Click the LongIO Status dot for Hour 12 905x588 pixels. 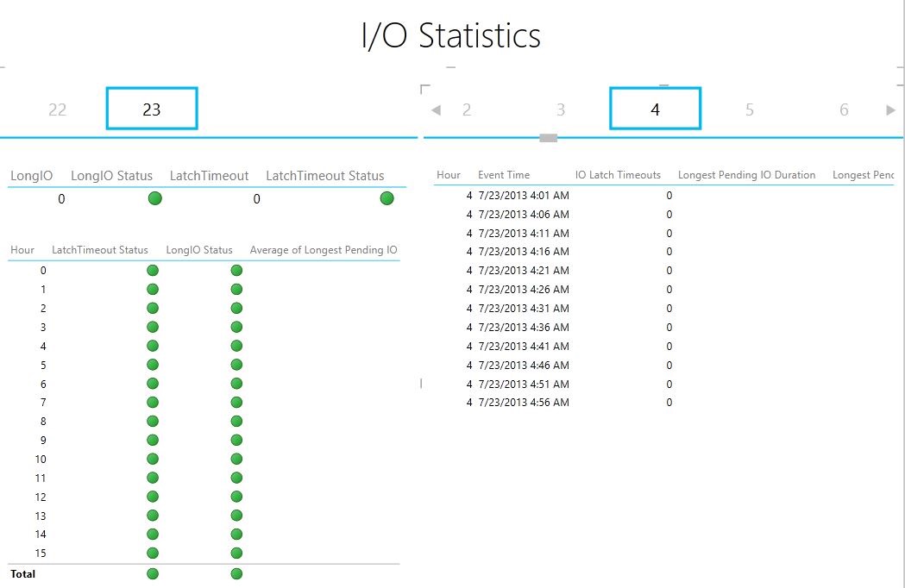click(236, 497)
